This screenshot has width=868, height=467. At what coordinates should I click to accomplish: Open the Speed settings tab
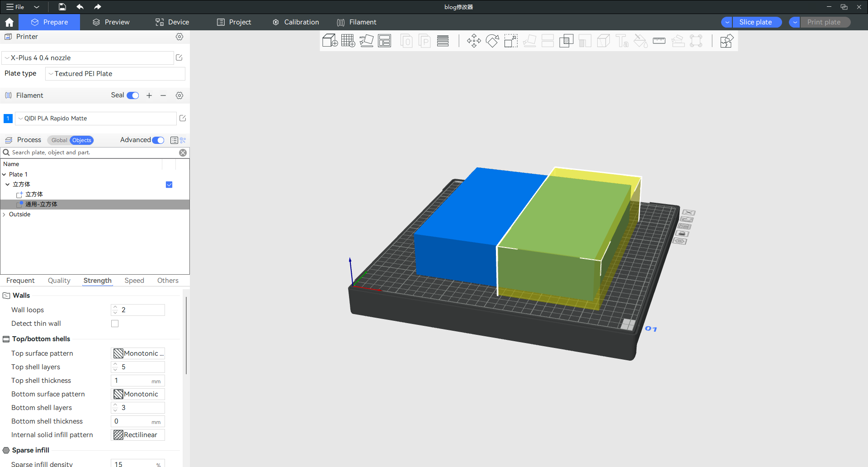pos(134,281)
